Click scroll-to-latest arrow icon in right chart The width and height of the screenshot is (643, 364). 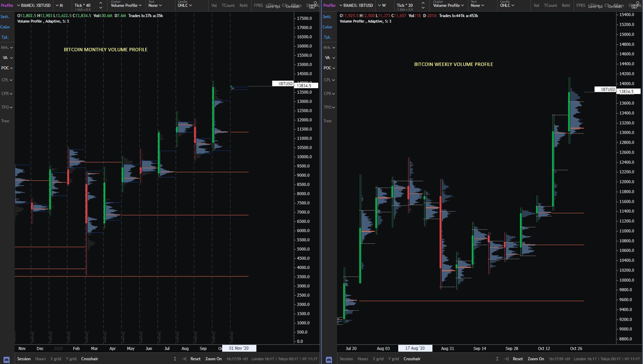[506, 359]
